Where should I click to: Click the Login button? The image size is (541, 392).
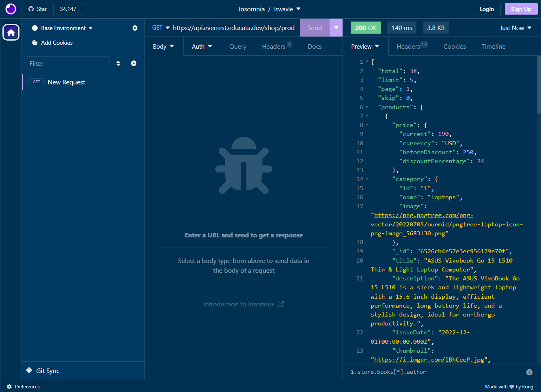[x=487, y=9]
